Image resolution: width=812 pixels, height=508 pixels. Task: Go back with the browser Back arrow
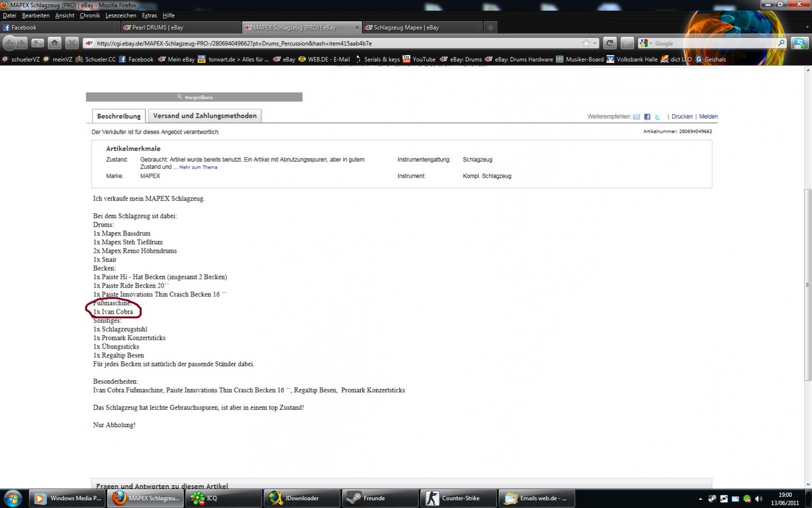[10, 43]
